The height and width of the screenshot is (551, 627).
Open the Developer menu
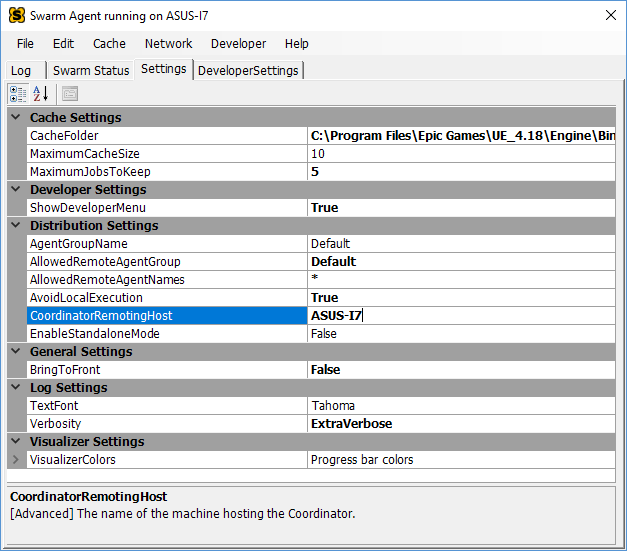238,44
